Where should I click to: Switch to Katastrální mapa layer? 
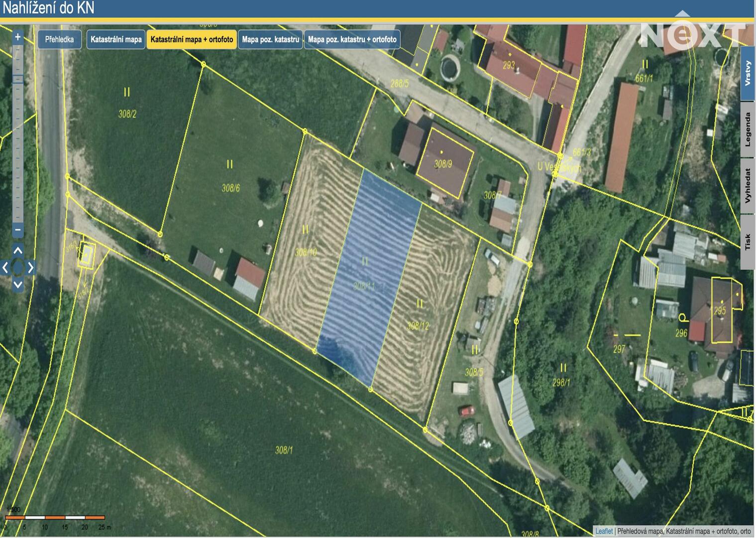click(116, 39)
